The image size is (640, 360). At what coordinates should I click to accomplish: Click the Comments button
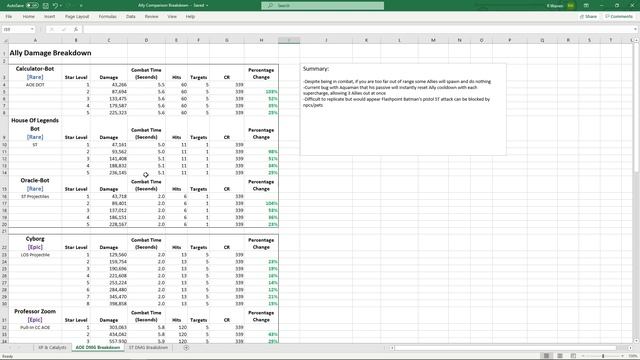click(x=619, y=17)
